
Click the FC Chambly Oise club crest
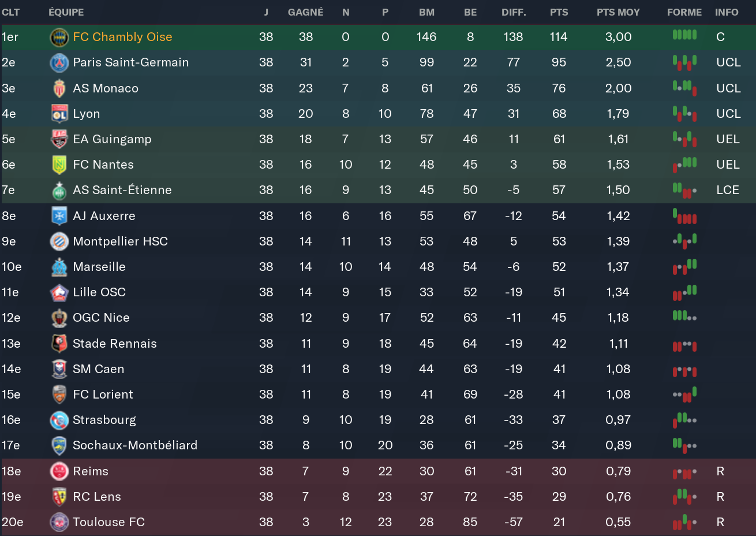pos(59,38)
